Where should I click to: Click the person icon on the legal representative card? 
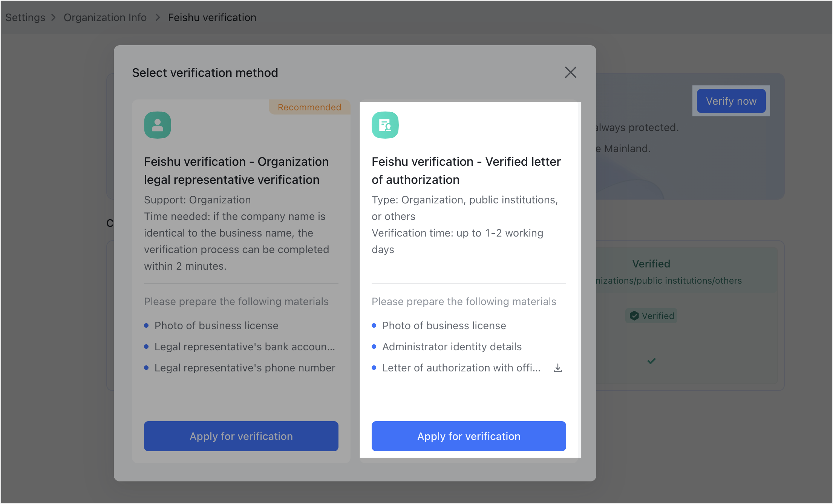[x=158, y=125]
